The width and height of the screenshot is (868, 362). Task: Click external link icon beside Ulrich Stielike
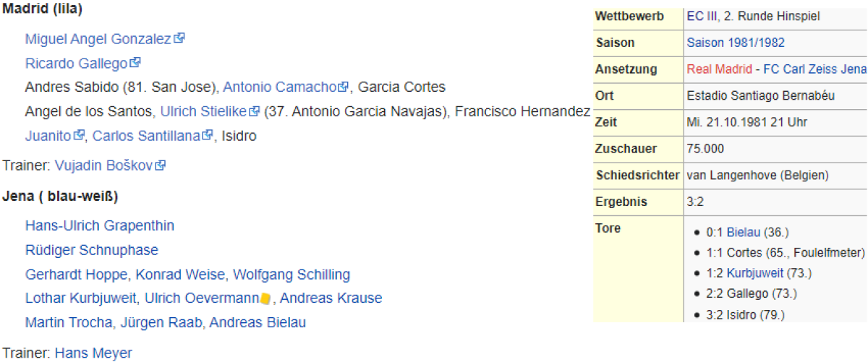coord(254,111)
